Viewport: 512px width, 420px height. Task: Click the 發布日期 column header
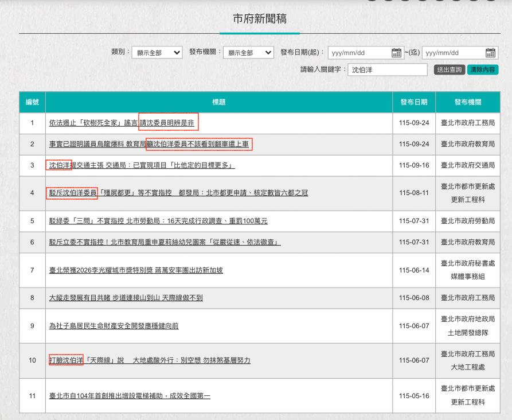point(414,102)
